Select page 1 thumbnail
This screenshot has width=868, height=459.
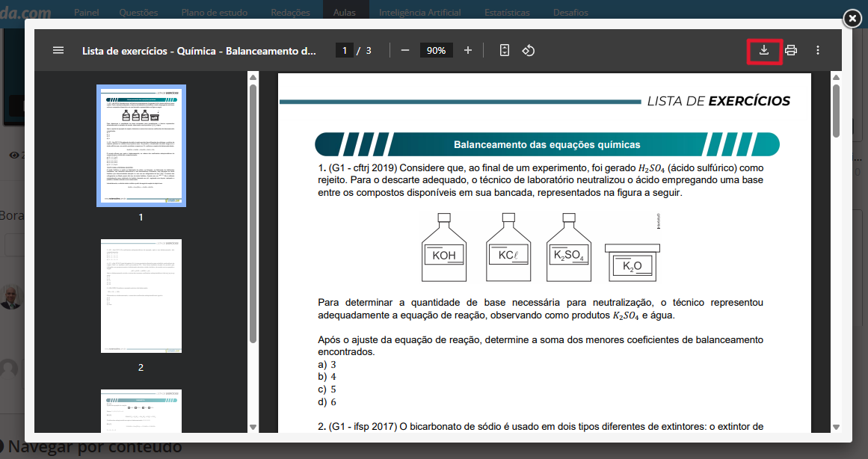coord(141,146)
